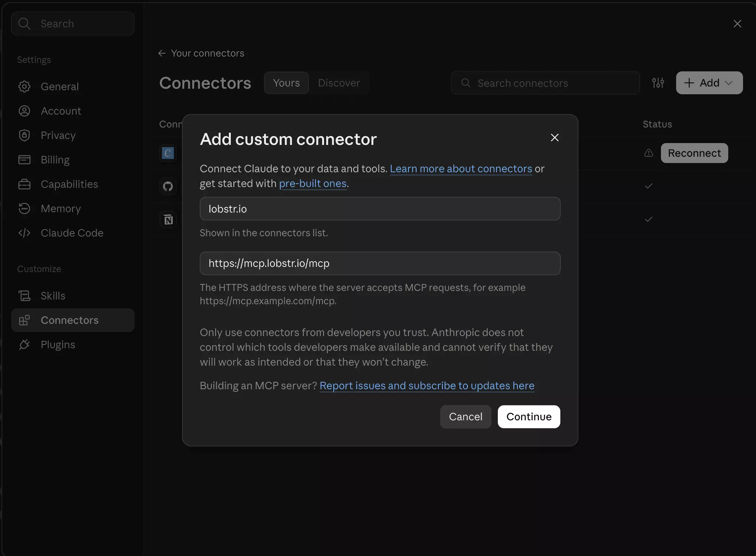
Task: Click the back arrow beside Your connectors
Action: click(x=162, y=53)
